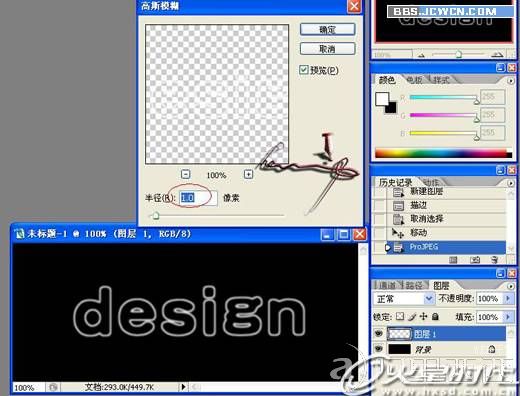Toggle the 预览(P) preview checkbox
The width and height of the screenshot is (520, 396).
pyautogui.click(x=303, y=70)
